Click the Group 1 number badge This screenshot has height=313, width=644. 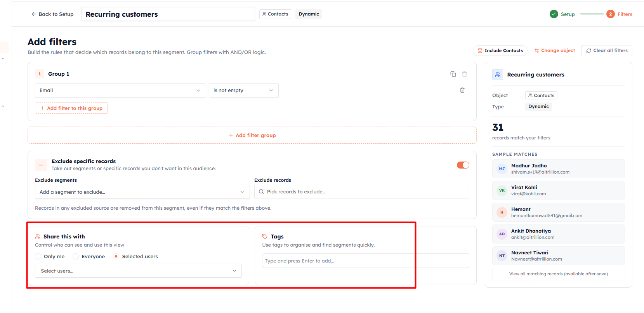[40, 74]
